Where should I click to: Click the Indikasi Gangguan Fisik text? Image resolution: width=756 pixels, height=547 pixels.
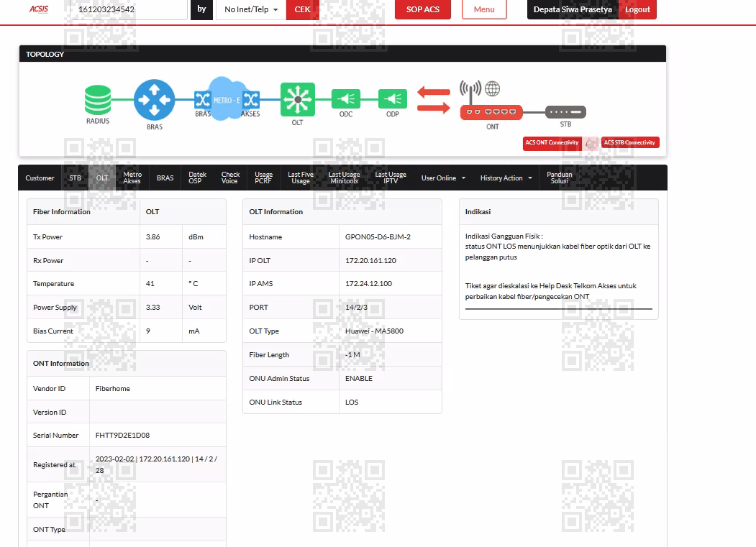tap(504, 236)
